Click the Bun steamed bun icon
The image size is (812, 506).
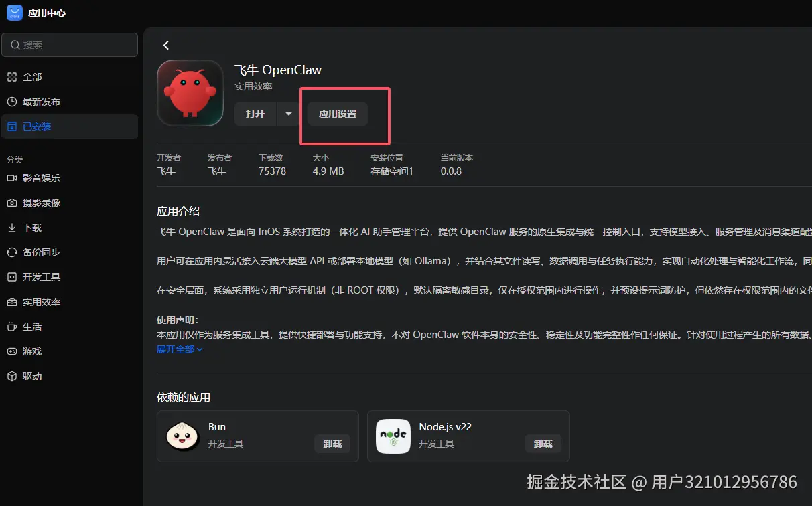pyautogui.click(x=183, y=436)
